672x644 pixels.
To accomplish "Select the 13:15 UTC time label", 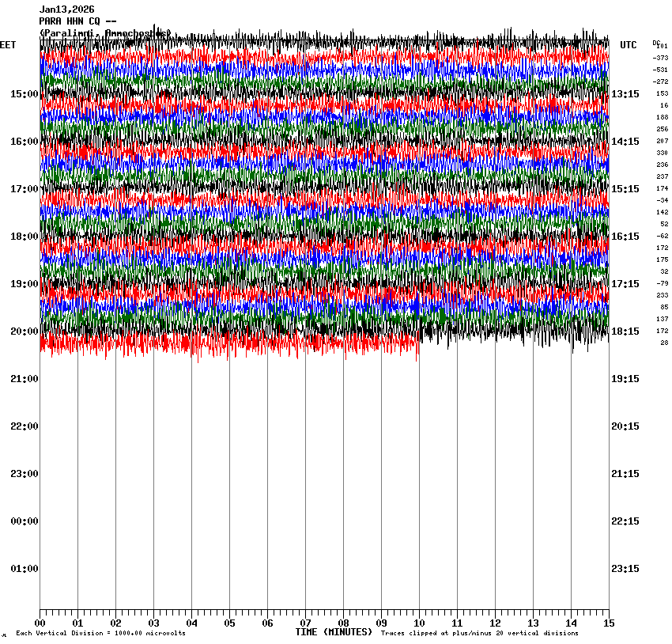I will click(x=625, y=94).
